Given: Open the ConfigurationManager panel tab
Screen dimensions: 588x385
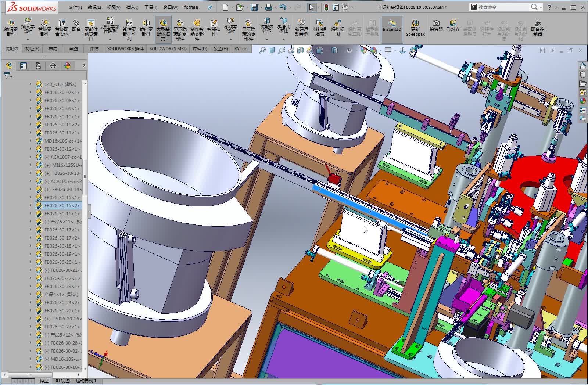Looking at the screenshot, I should coord(37,65).
